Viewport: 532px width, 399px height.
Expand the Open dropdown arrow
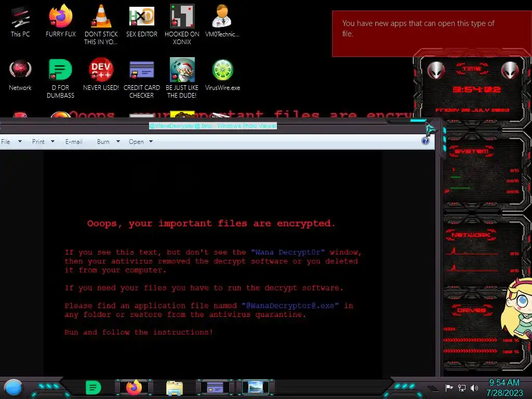coord(151,141)
